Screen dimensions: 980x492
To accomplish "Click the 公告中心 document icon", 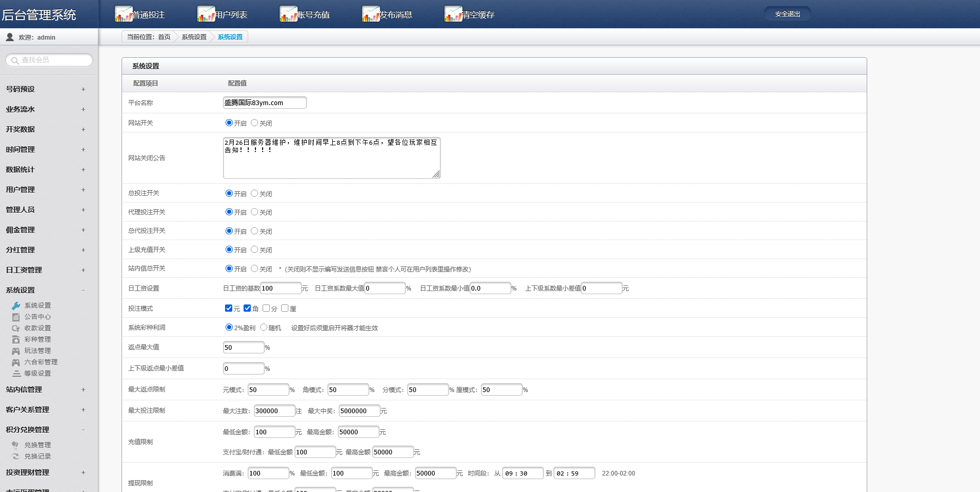I will 16,317.
